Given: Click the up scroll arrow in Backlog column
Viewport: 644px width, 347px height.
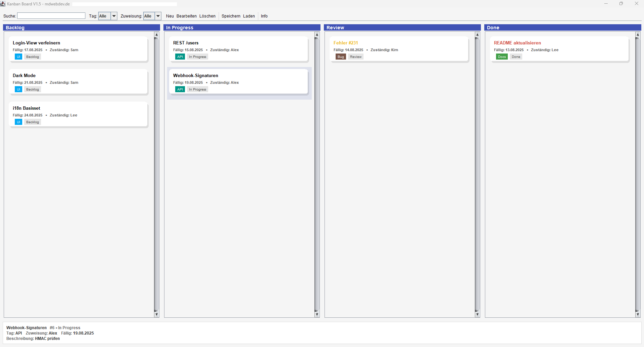Looking at the screenshot, I should click(x=156, y=34).
